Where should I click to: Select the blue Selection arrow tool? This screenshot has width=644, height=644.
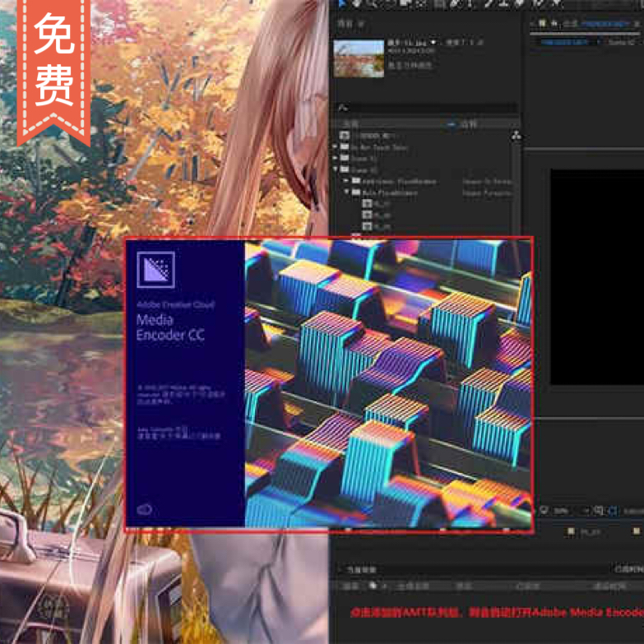[341, 4]
